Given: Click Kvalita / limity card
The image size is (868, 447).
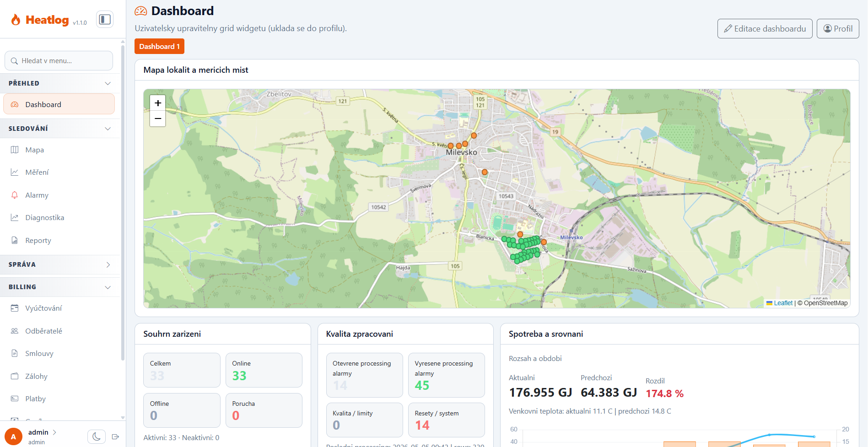Looking at the screenshot, I should pos(365,420).
